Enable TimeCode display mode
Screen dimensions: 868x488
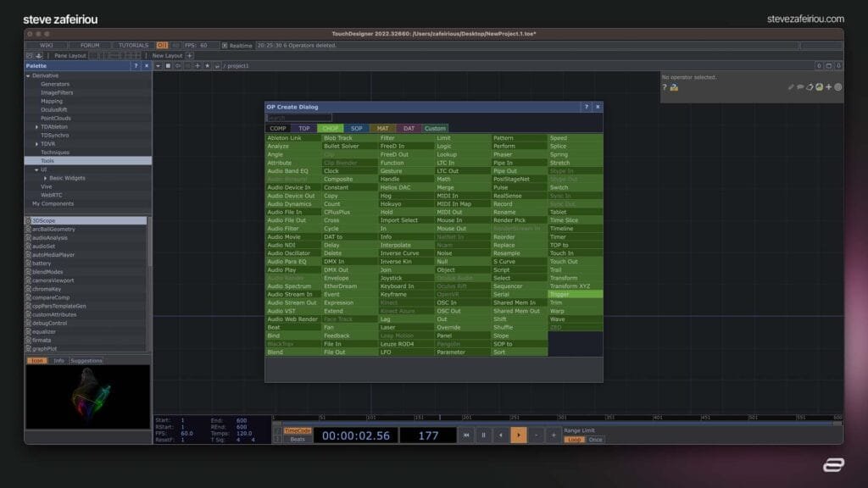298,431
